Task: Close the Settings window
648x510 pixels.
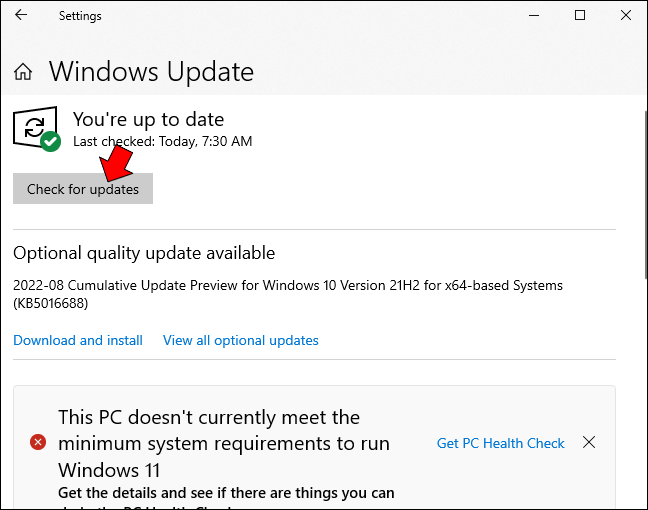Action: (626, 15)
